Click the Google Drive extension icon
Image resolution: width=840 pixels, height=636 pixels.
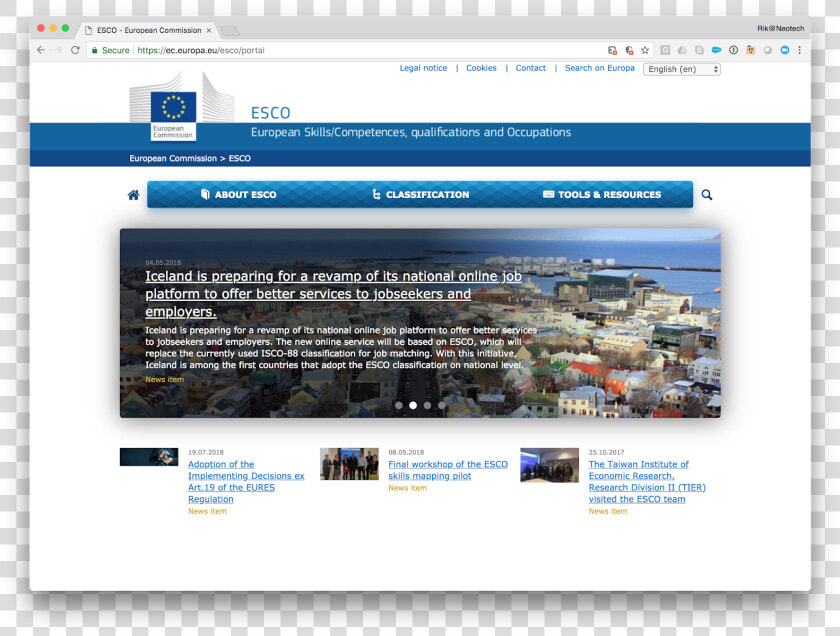682,50
